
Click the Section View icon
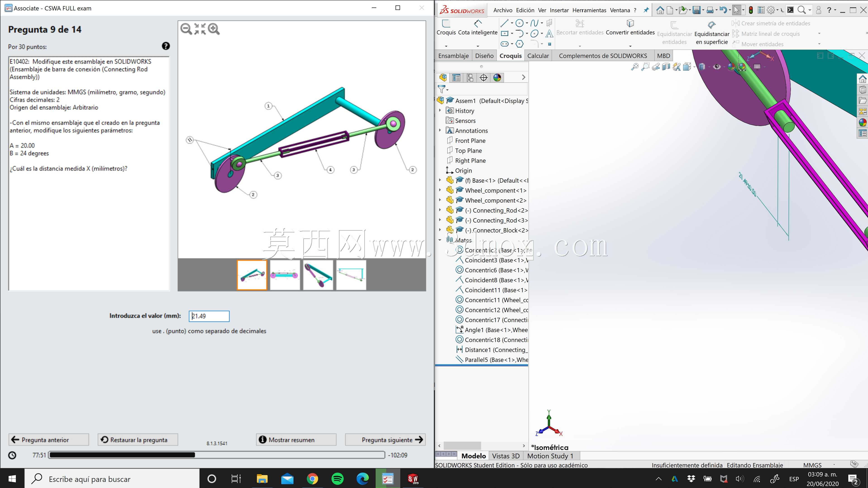pyautogui.click(x=666, y=67)
